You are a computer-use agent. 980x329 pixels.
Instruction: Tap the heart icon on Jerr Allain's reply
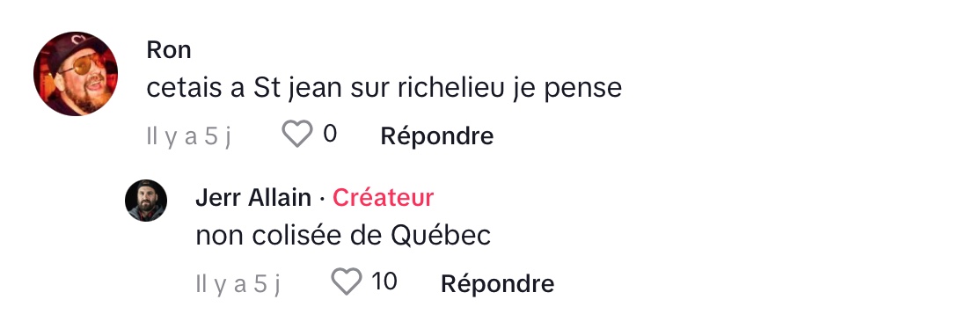pos(347,281)
